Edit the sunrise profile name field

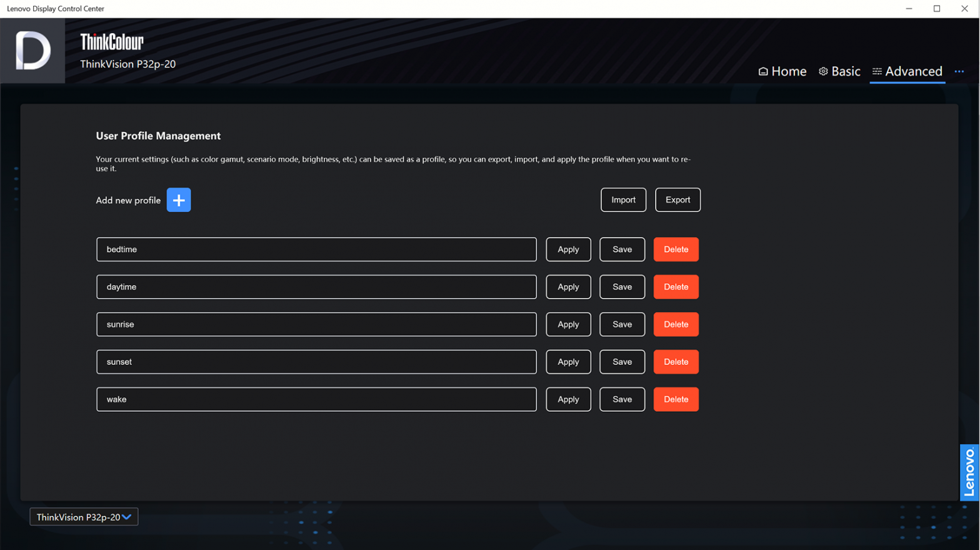tap(316, 324)
